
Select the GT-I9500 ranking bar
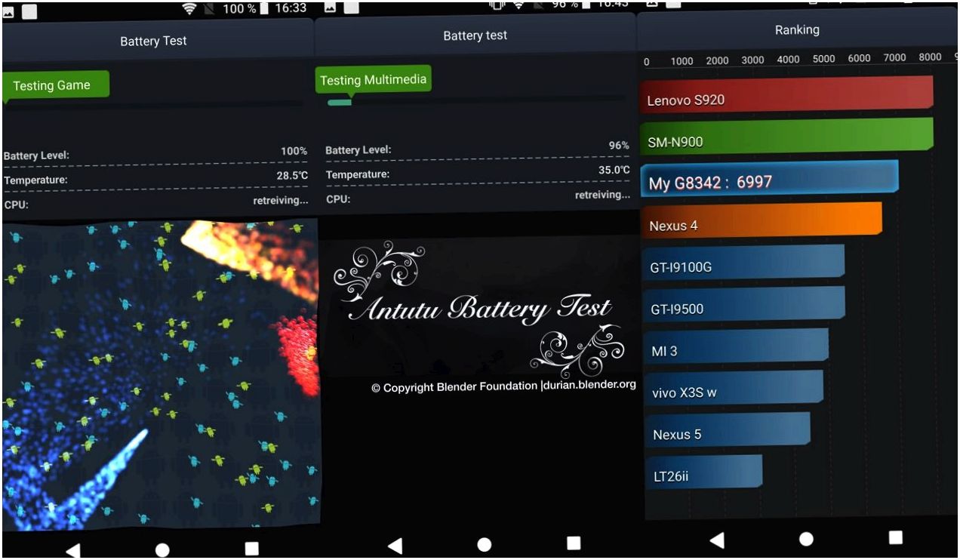(x=743, y=305)
